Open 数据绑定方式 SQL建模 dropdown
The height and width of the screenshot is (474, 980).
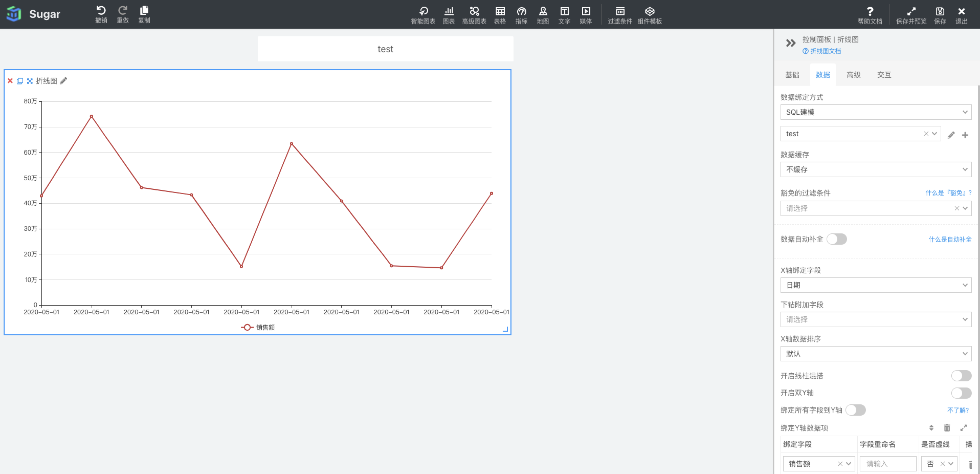[x=876, y=112]
